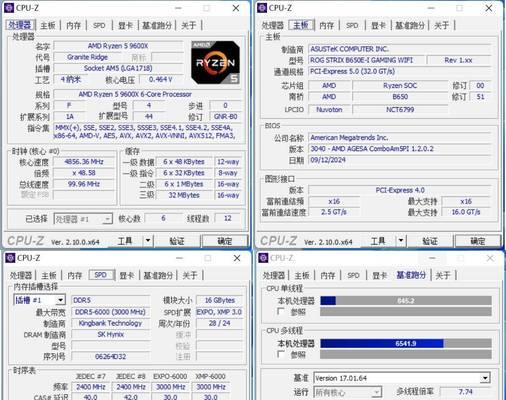Image resolution: width=506 pixels, height=400 pixels.
Task: Click the ASUSTeK COMPUTER INC. manufacturer field
Action: click(399, 49)
